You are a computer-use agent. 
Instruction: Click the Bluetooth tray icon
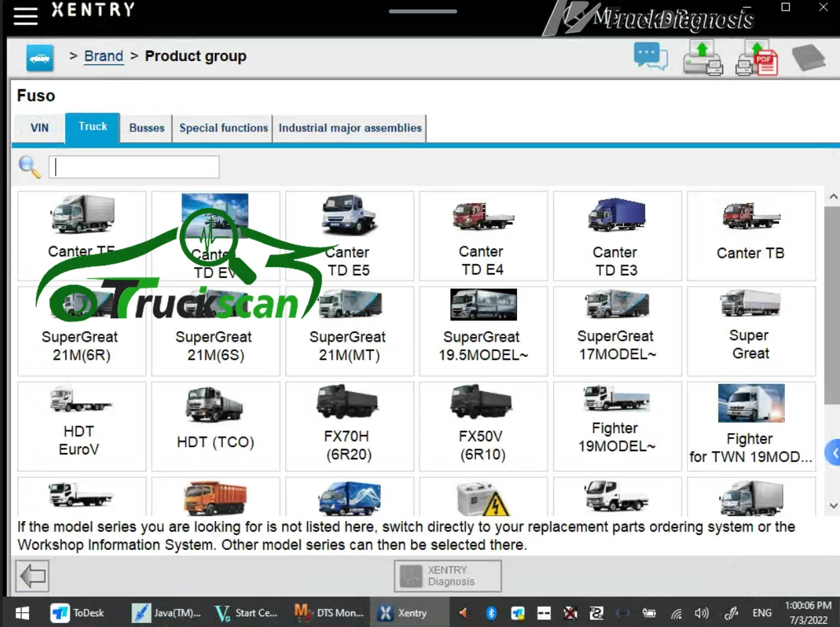(491, 613)
